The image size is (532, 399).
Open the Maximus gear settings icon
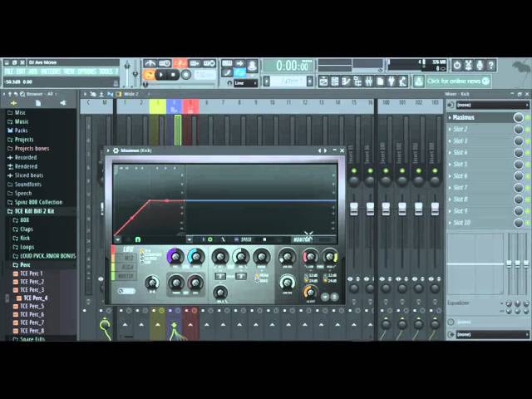coord(116,150)
